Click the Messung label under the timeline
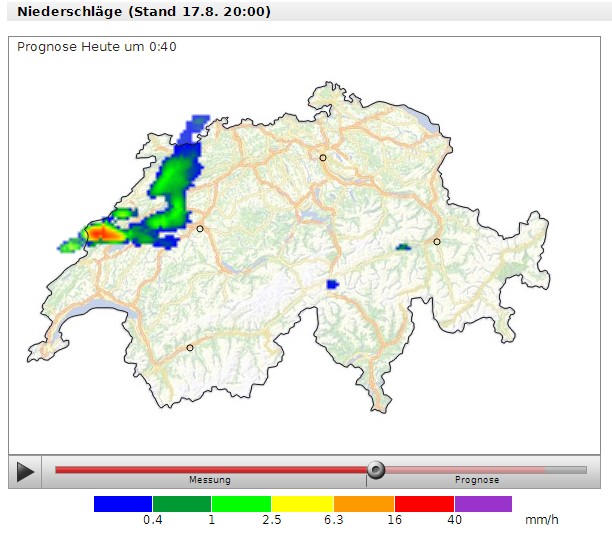Viewport: 612px width, 538px height. 210,480
